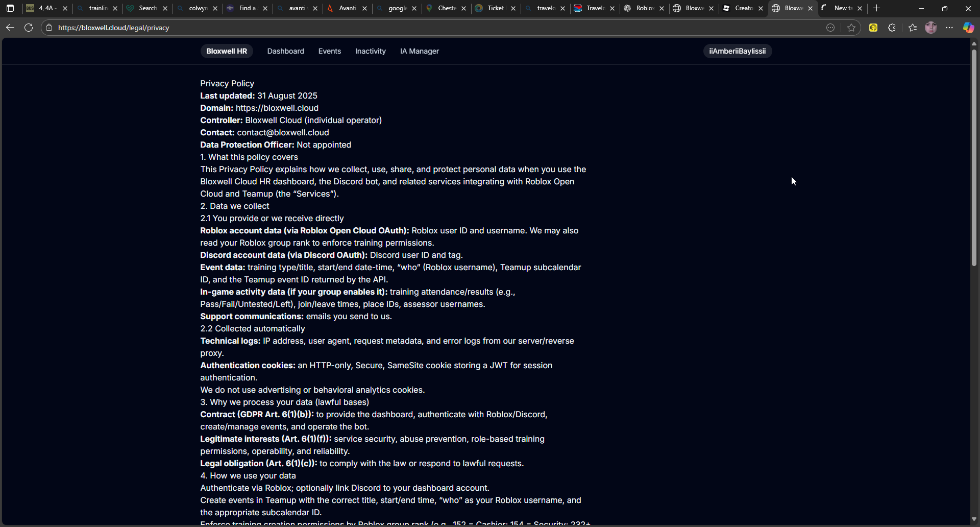This screenshot has height=527, width=980.
Task: Click '4. How we use your data' heading
Action: [x=248, y=475]
